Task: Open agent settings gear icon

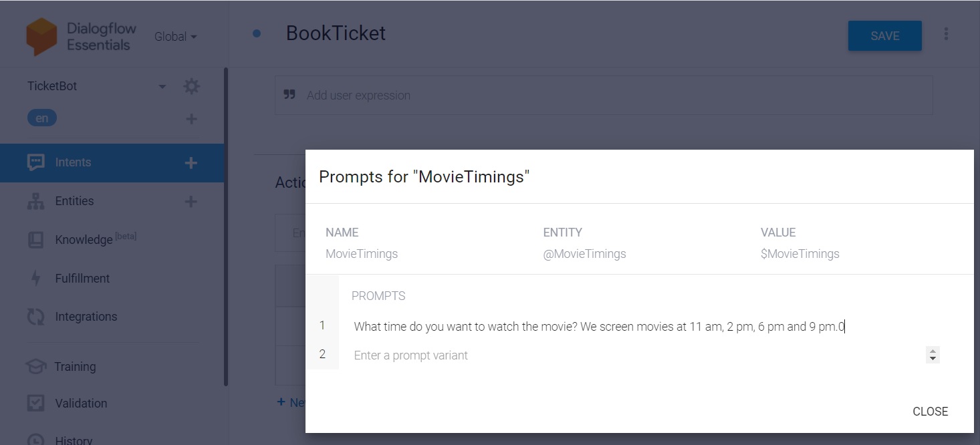Action: click(x=191, y=86)
